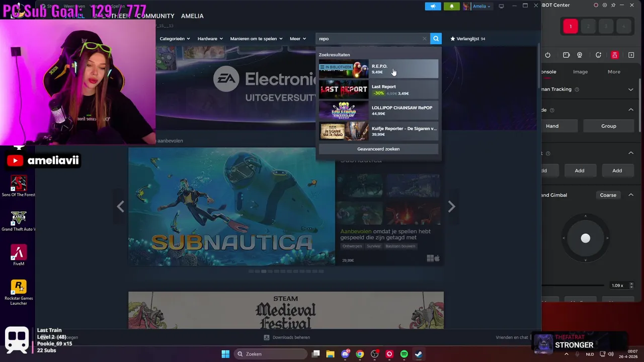Open Sons Of The Forest desktop icon

(19, 186)
